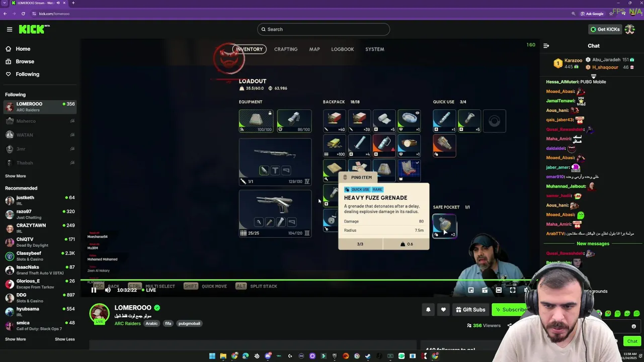Open the user profile avatar menu

pos(630,29)
